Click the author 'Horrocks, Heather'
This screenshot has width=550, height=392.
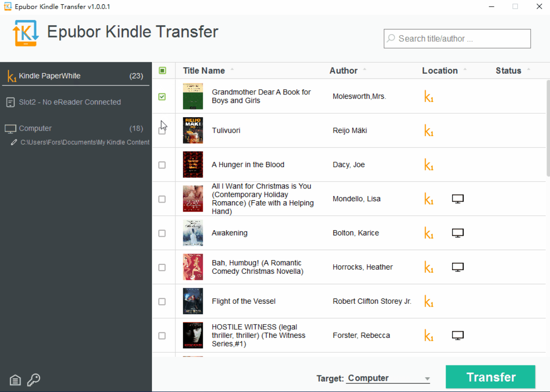point(363,267)
